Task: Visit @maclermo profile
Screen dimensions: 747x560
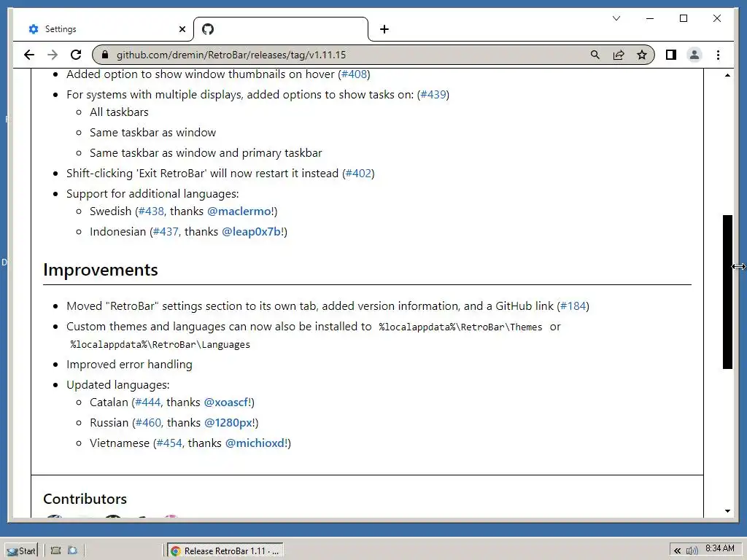Action: click(x=240, y=211)
